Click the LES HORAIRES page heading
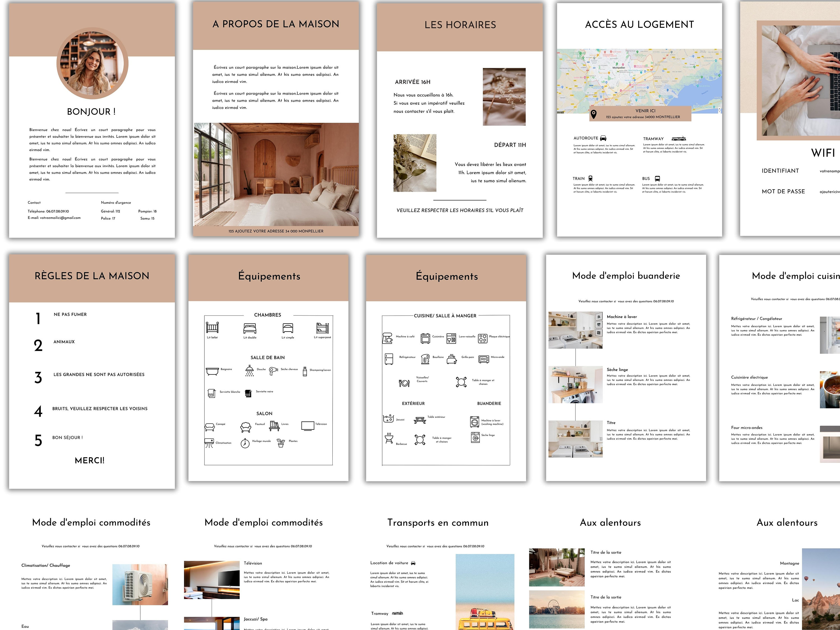Viewport: 840px width, 630px height. click(460, 25)
